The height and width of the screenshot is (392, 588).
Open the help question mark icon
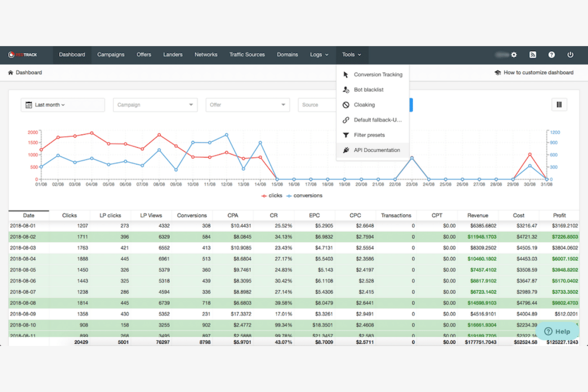pos(551,54)
